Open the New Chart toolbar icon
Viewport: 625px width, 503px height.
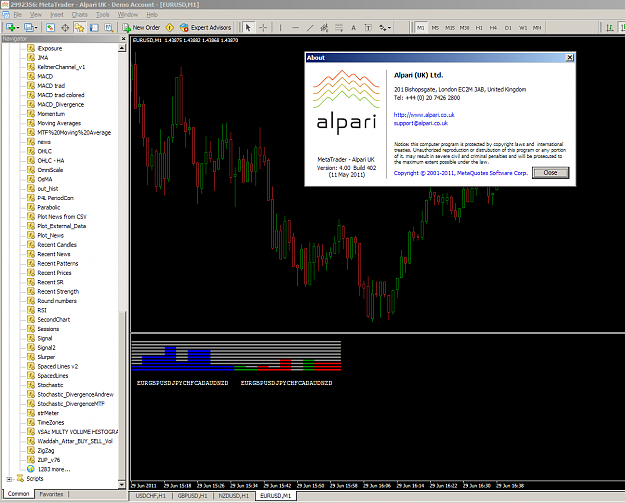(12, 28)
